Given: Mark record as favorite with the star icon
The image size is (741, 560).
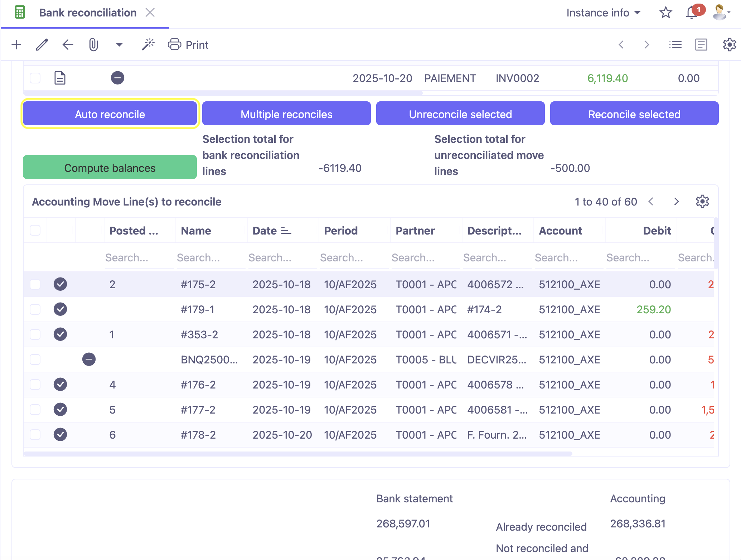Looking at the screenshot, I should pyautogui.click(x=665, y=12).
